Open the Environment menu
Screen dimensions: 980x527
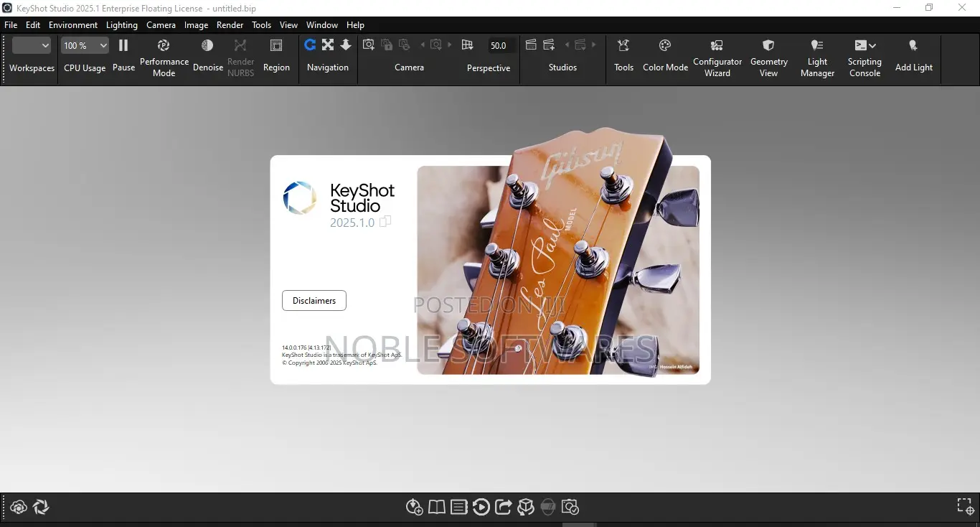[x=73, y=24]
